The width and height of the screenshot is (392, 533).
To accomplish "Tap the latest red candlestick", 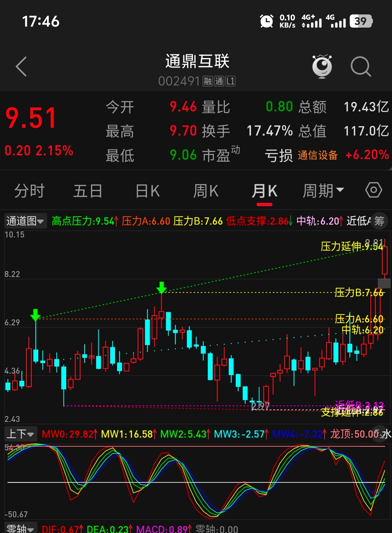I will tap(384, 260).
